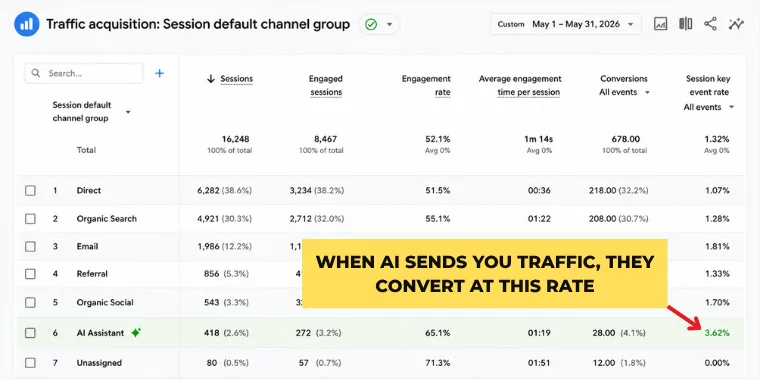Click AI Assistant conversions 28.00
Viewport: 760px width, 380px height.
click(x=603, y=333)
